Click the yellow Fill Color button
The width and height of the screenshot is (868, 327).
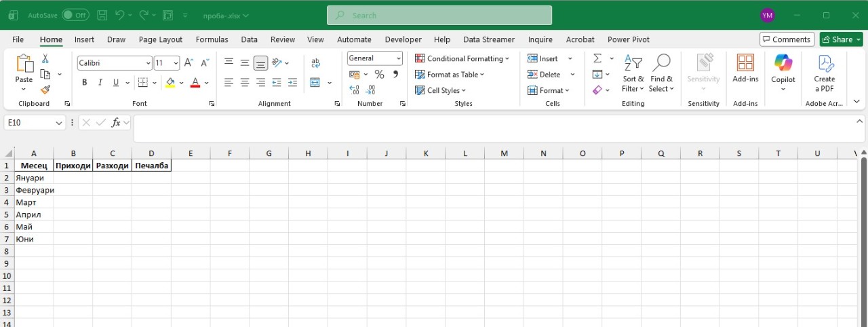click(170, 83)
